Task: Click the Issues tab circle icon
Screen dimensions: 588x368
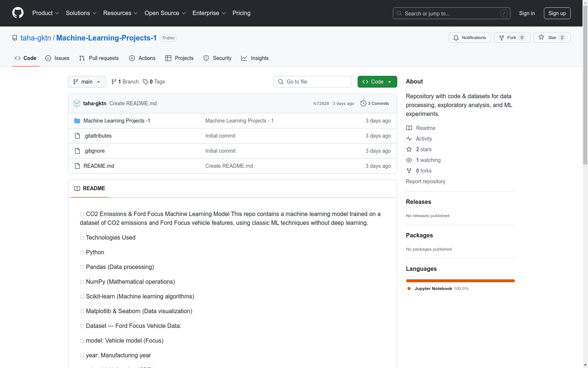Action: 48,58
